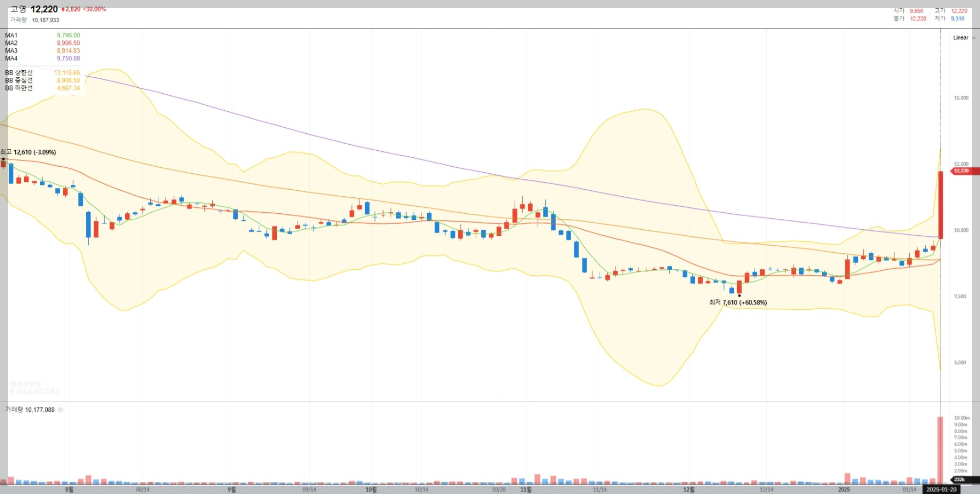Click the 12월 month label on time axis
Screen dimensions: 980x494
point(689,490)
